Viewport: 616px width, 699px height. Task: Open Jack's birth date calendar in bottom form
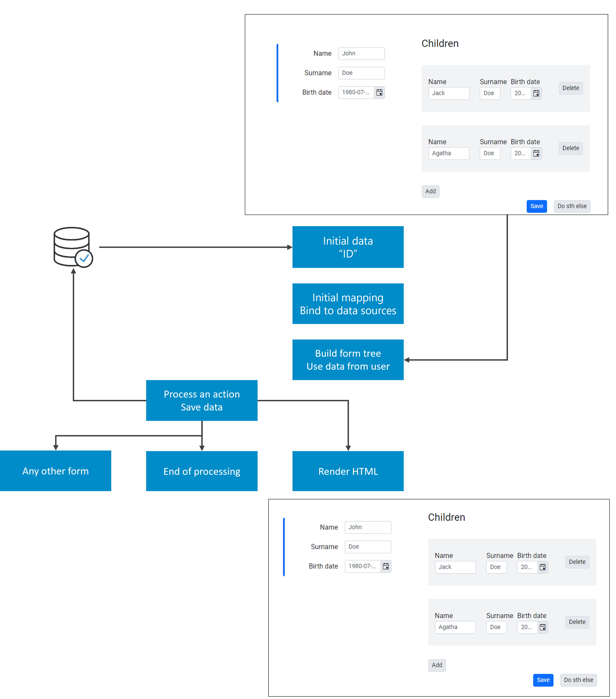point(543,567)
